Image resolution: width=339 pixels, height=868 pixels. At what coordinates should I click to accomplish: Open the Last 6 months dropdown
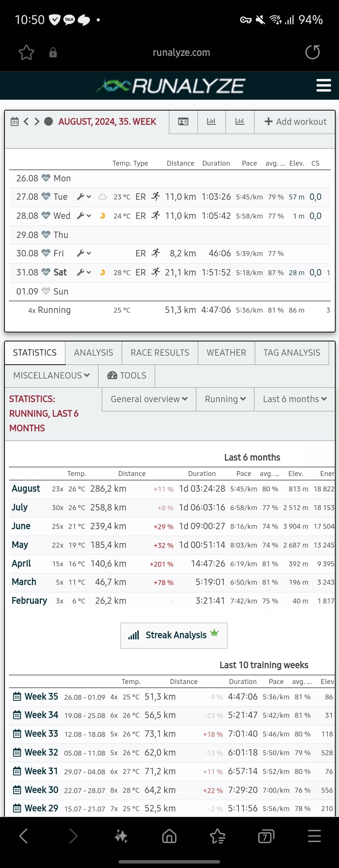pos(295,399)
